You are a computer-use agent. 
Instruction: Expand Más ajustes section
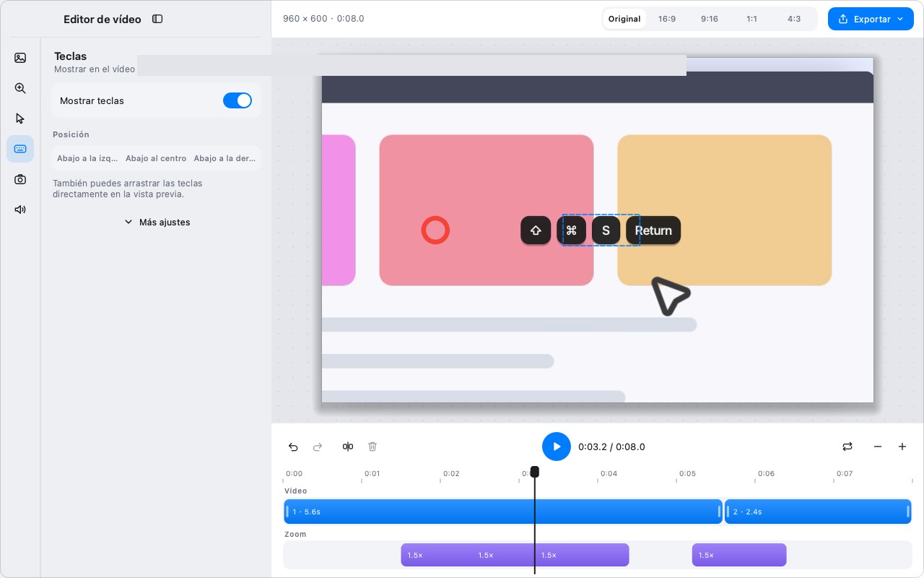pos(157,222)
